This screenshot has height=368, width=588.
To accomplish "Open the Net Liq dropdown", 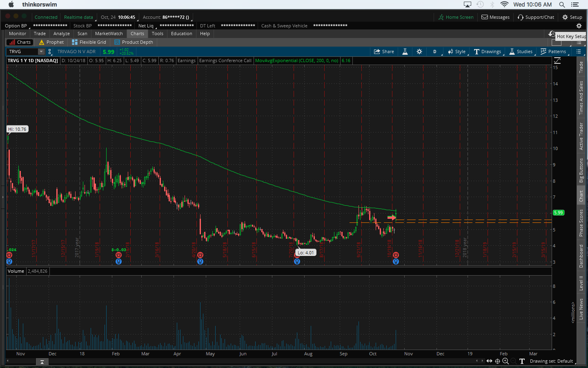I will pyautogui.click(x=147, y=26).
